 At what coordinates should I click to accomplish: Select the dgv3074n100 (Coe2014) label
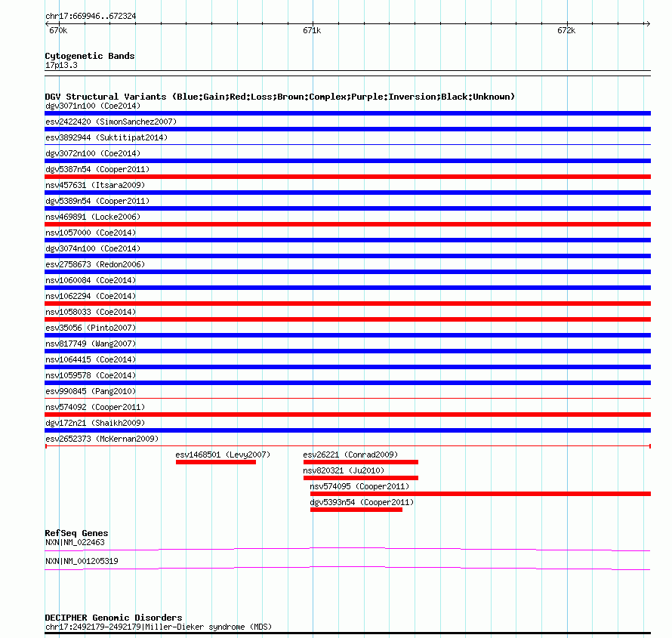point(93,248)
